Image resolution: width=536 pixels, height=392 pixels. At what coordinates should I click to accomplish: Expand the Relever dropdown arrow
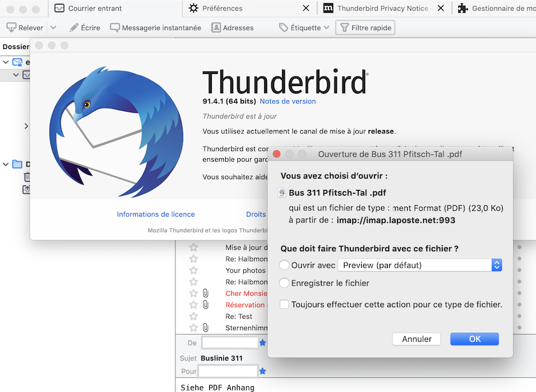pyautogui.click(x=54, y=27)
